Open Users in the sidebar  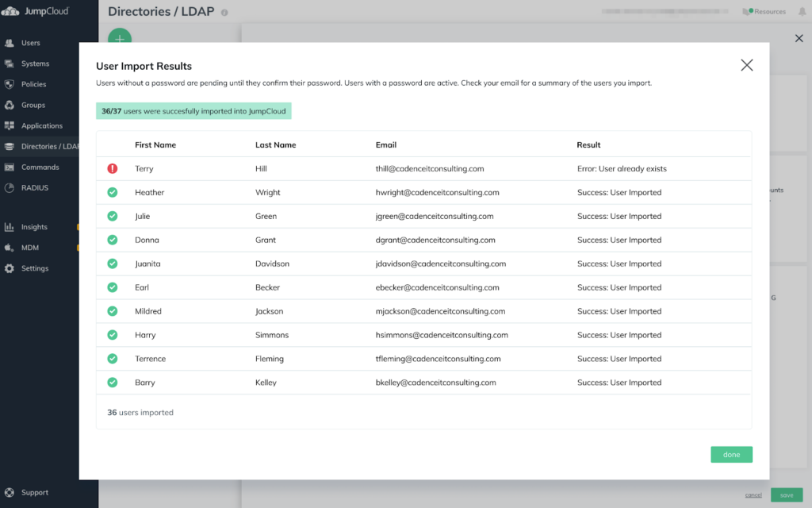[30, 43]
